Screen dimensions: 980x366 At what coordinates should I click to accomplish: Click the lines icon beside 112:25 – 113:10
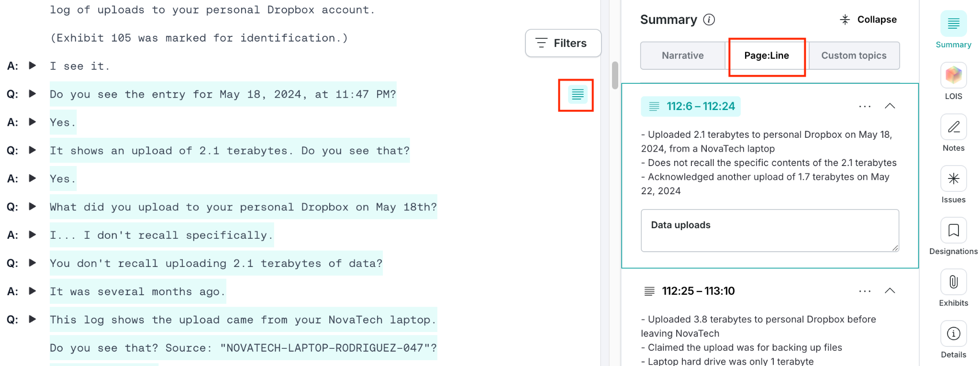[x=649, y=291]
